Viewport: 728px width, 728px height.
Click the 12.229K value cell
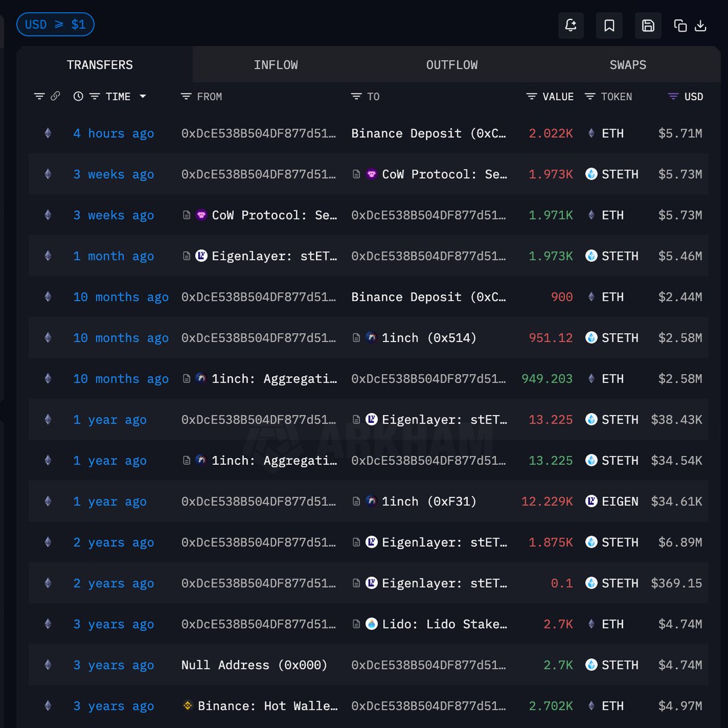(547, 502)
